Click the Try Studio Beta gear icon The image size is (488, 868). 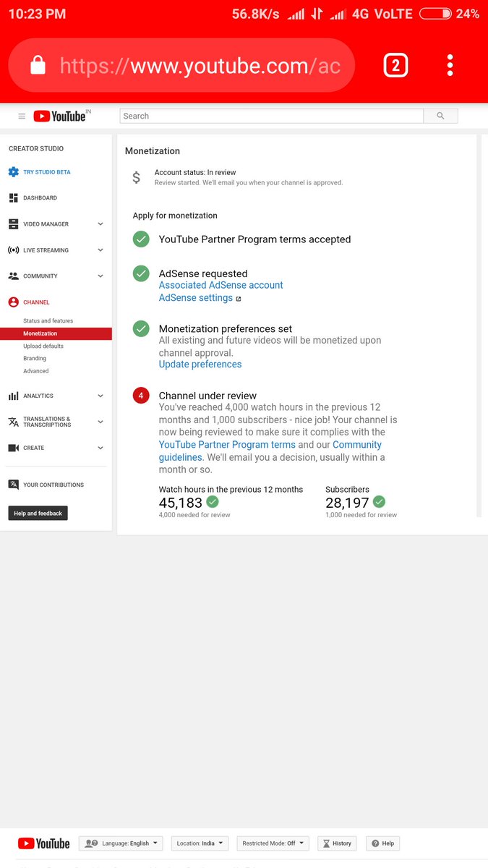[x=14, y=172]
